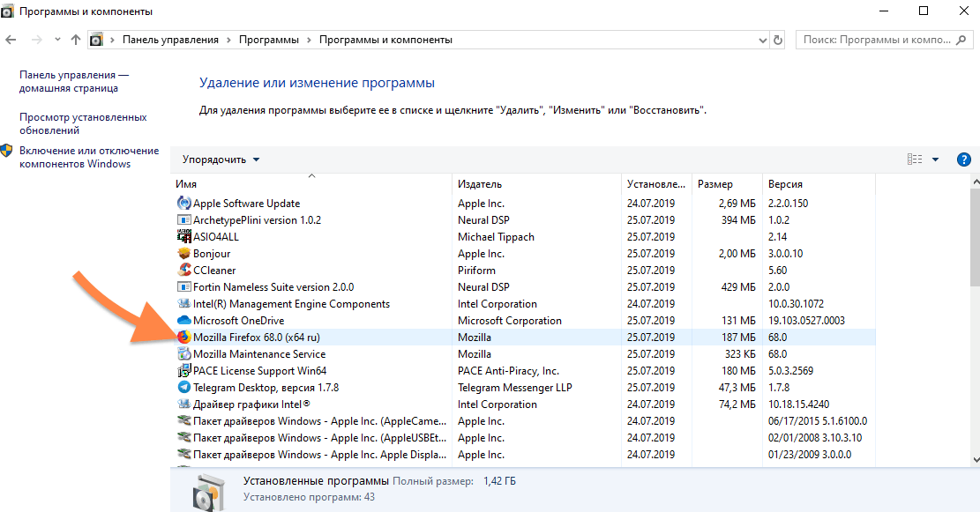Click the AppleUSBEthernet driver package icon
Image resolution: width=980 pixels, height=512 pixels.
pyautogui.click(x=183, y=438)
